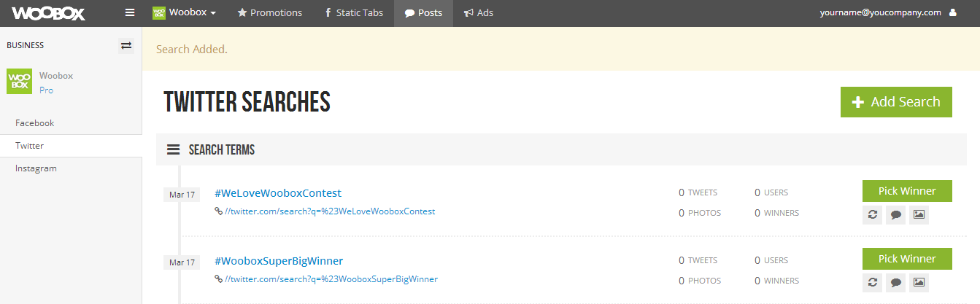Click the Search Terms list icon
Image resolution: width=980 pixels, height=304 pixels.
point(174,149)
